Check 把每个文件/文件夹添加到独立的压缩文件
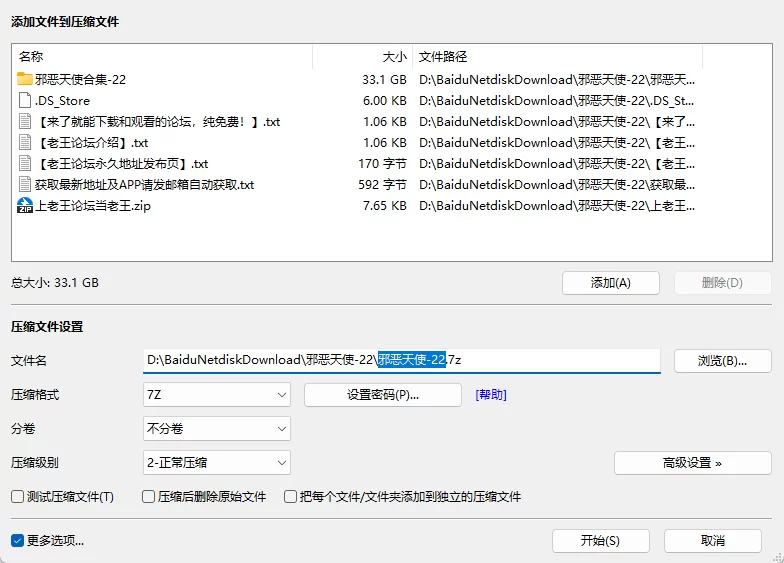The width and height of the screenshot is (784, 563). click(x=290, y=496)
